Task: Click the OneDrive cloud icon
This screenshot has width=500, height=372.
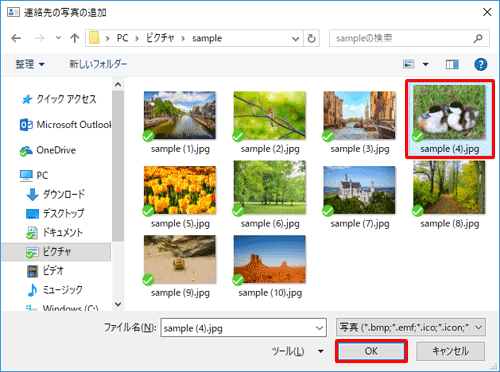Action: (x=26, y=151)
